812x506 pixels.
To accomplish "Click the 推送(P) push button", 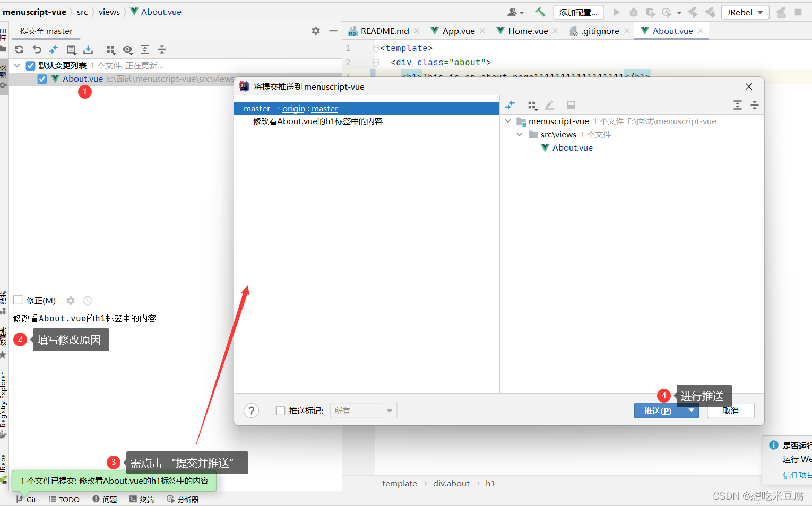I will 658,411.
